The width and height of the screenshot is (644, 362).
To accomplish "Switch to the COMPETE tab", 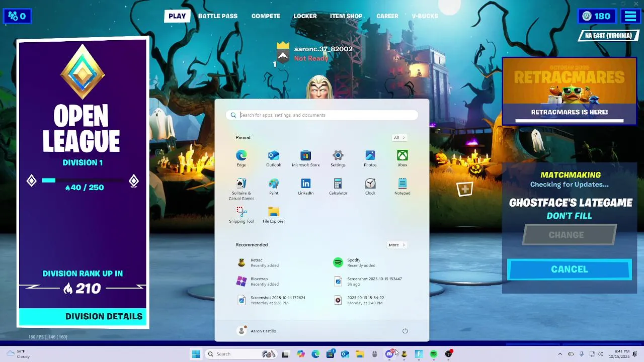I will (x=266, y=16).
